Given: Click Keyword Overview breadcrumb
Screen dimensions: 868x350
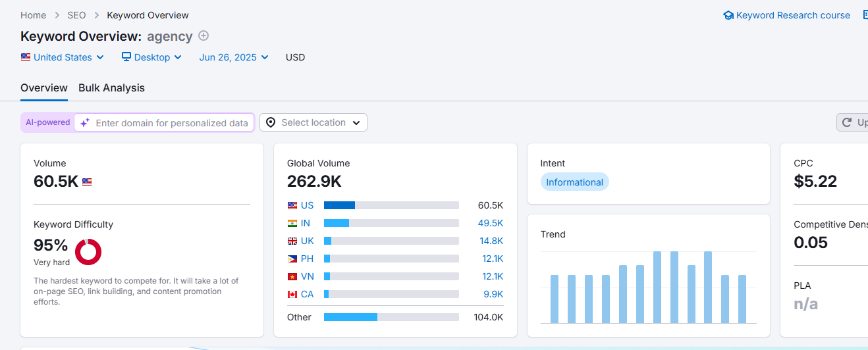Looking at the screenshot, I should pos(148,15).
